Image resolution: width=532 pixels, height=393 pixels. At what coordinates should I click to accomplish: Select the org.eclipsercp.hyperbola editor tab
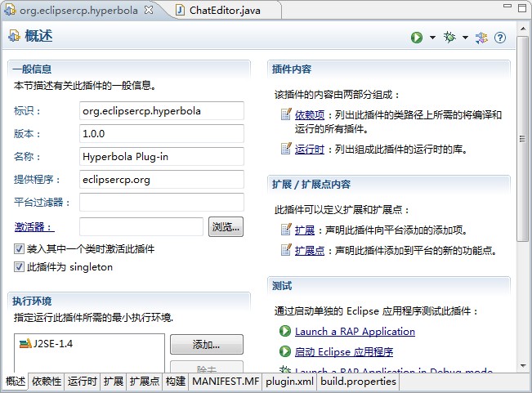[78, 10]
